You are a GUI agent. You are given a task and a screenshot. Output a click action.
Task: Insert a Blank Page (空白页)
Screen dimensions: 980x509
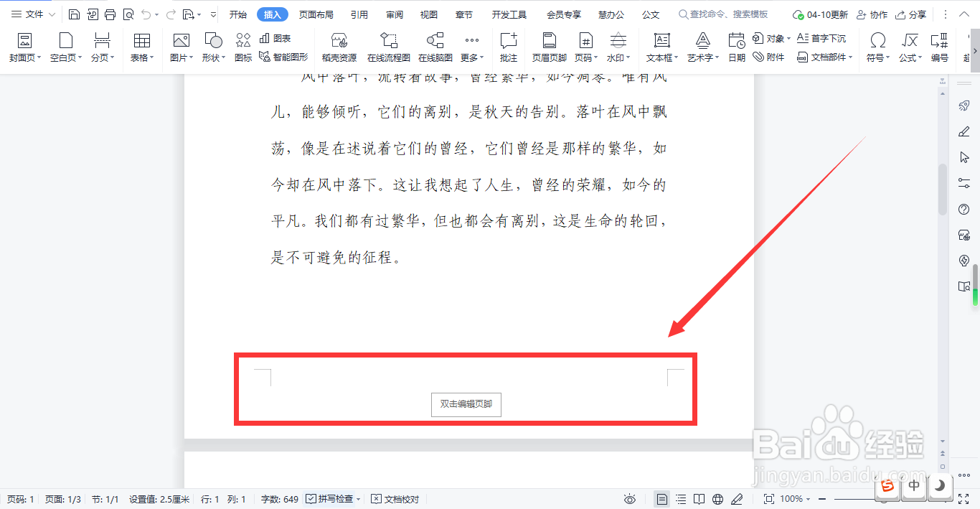point(66,47)
